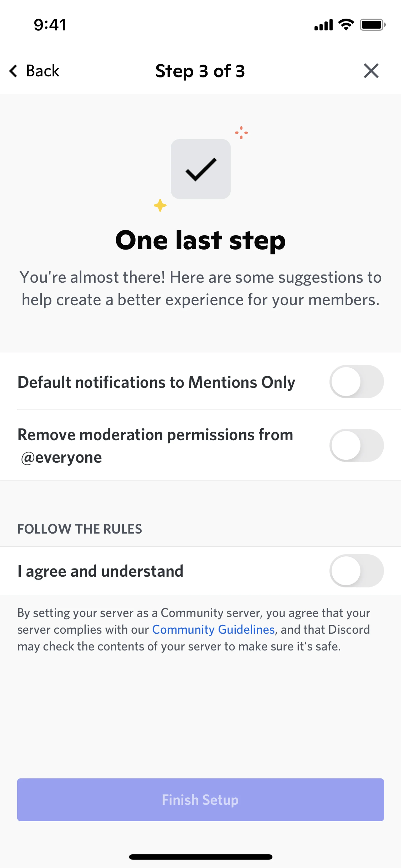
Task: Tap the Wi-Fi status icon
Action: click(x=346, y=25)
